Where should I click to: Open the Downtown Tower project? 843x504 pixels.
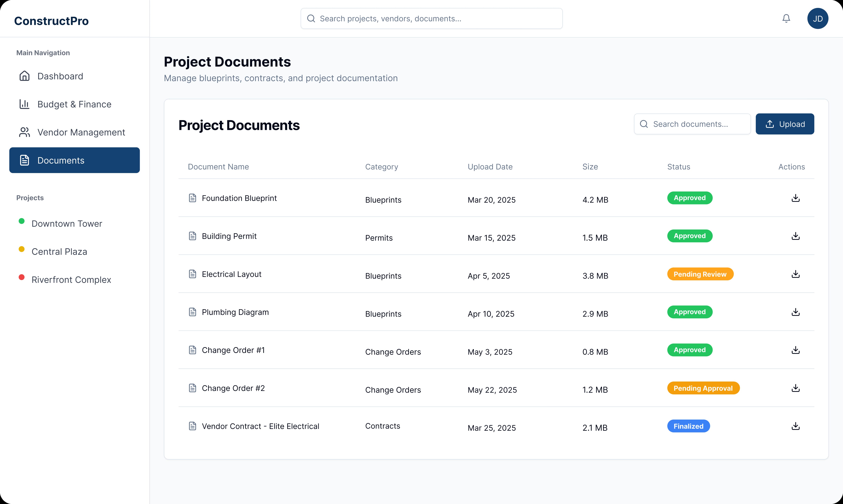coord(67,223)
